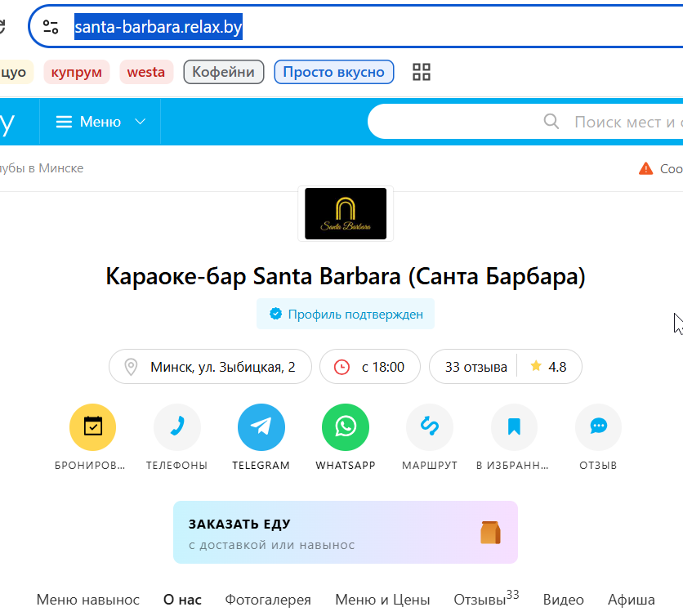Image resolution: width=683 pixels, height=616 pixels.
Task: Click the Заказать еду banner
Action: point(346,532)
